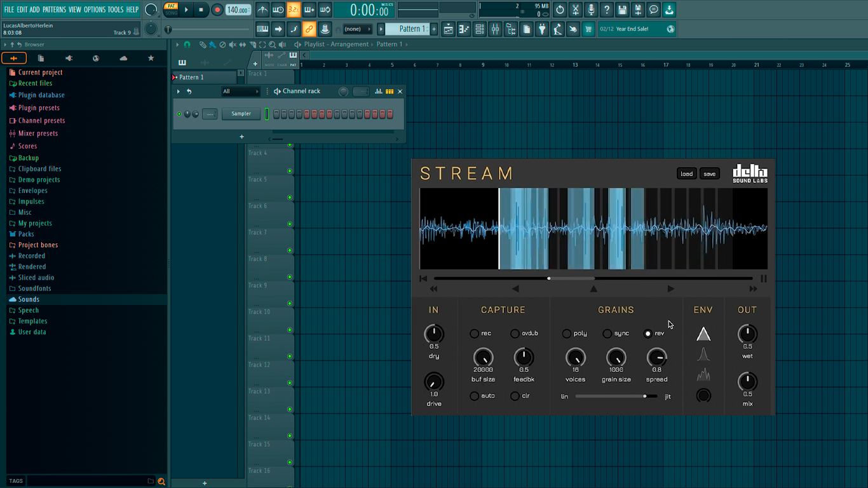Image resolution: width=868 pixels, height=488 pixels.
Task: Toggle the rec radio in Capture
Action: [x=474, y=334]
